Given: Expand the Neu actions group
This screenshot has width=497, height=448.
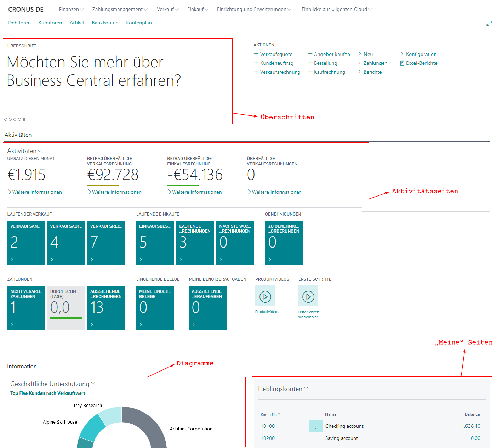Looking at the screenshot, I should tap(365, 54).
